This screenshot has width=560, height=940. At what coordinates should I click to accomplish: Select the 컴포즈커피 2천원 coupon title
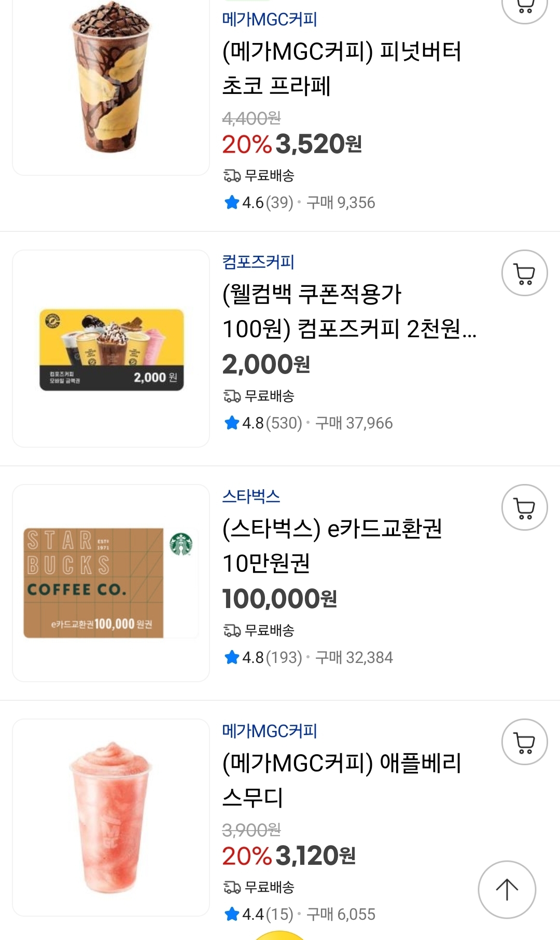(348, 311)
